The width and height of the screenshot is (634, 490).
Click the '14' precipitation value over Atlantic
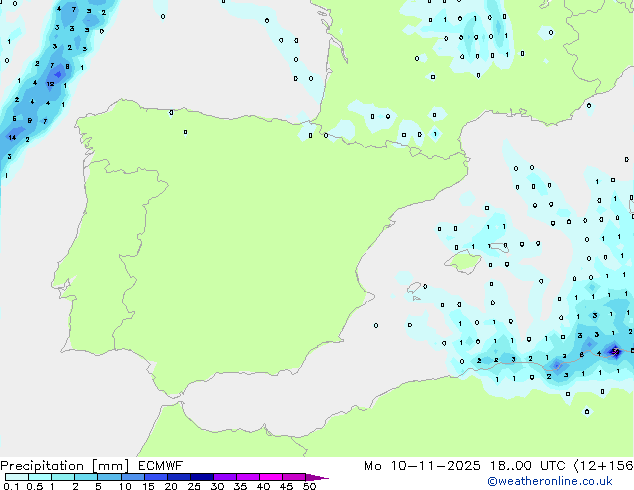click(13, 137)
